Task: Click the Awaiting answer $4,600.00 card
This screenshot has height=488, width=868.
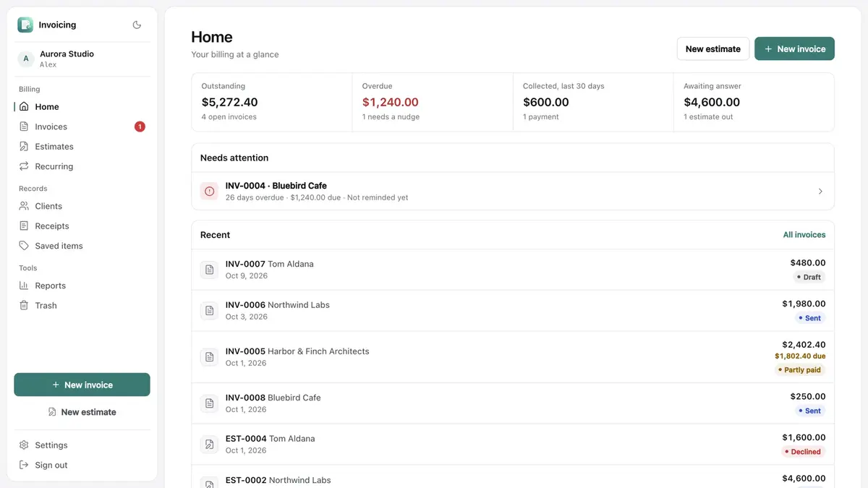Action: pos(754,102)
